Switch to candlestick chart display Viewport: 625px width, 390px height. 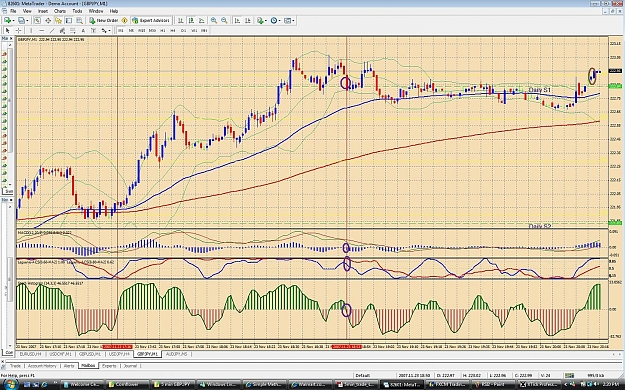[191, 20]
